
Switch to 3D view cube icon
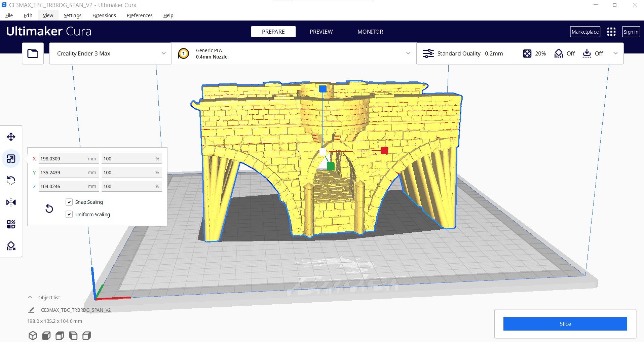(x=33, y=335)
